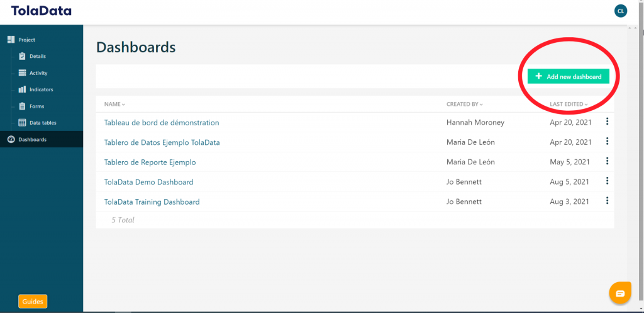Click the Forms clipboard icon
The image size is (644, 313).
click(22, 106)
